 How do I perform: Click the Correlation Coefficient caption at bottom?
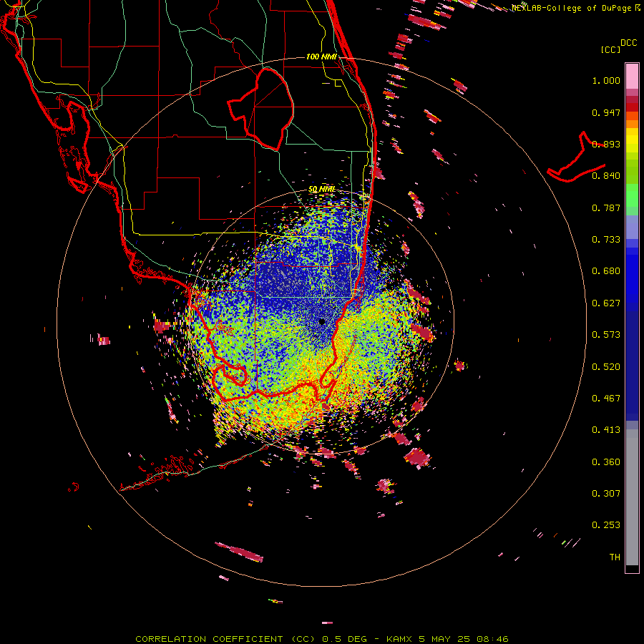pyautogui.click(x=321, y=639)
